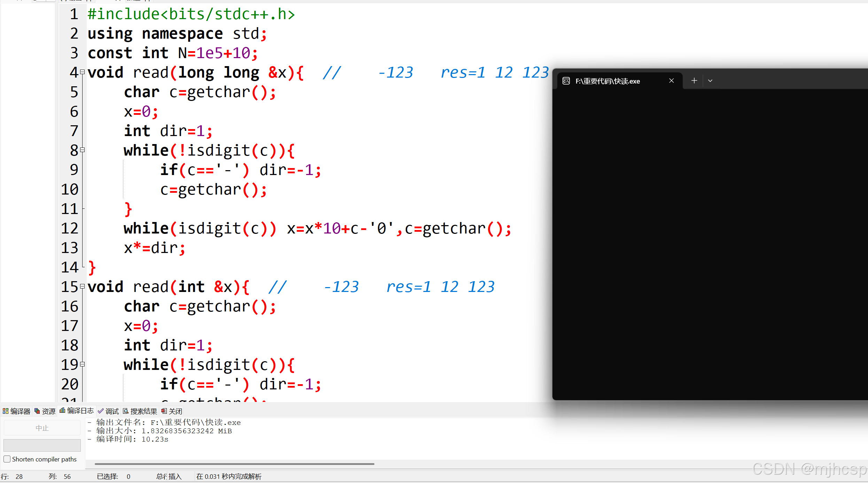
Task: Open the 调试 (Debug) tab
Action: coord(108,411)
